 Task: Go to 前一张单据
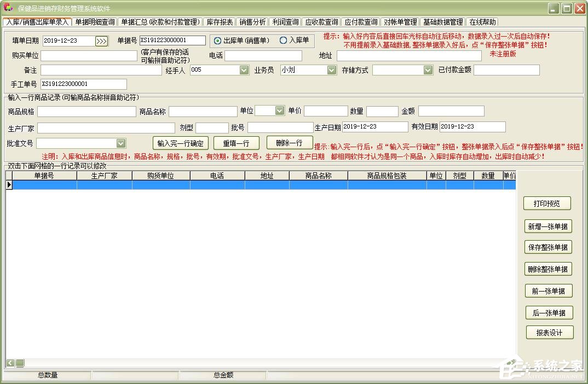tap(549, 291)
